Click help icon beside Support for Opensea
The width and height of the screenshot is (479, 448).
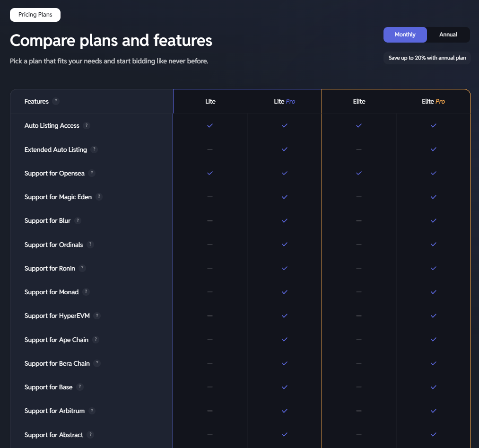[92, 173]
